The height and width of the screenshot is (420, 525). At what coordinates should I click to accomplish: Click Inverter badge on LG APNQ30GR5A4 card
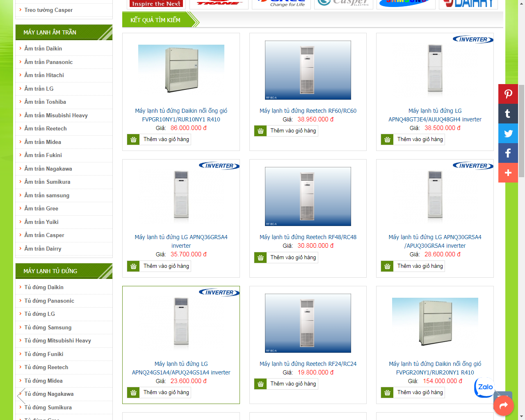(473, 166)
